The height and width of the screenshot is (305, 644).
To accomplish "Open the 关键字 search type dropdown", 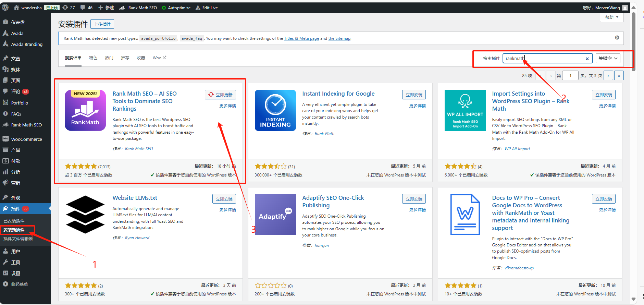I will (608, 58).
